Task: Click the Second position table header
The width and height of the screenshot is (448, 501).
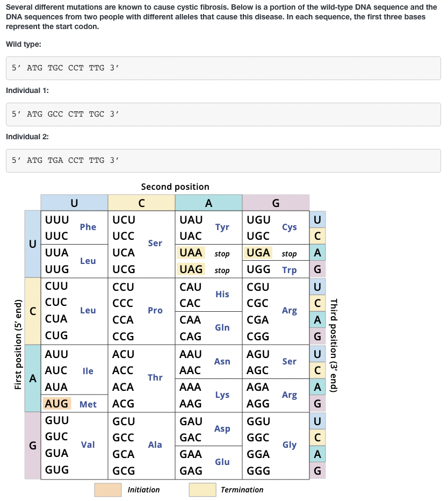Action: 175,187
